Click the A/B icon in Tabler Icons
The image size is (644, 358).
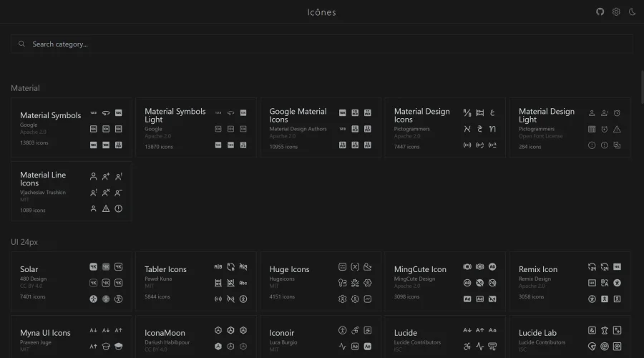218,267
